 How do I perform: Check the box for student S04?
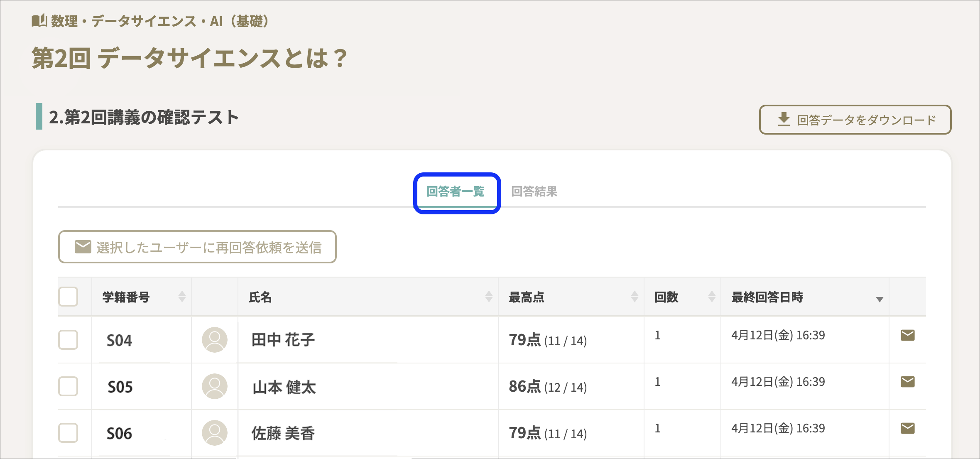click(x=68, y=340)
